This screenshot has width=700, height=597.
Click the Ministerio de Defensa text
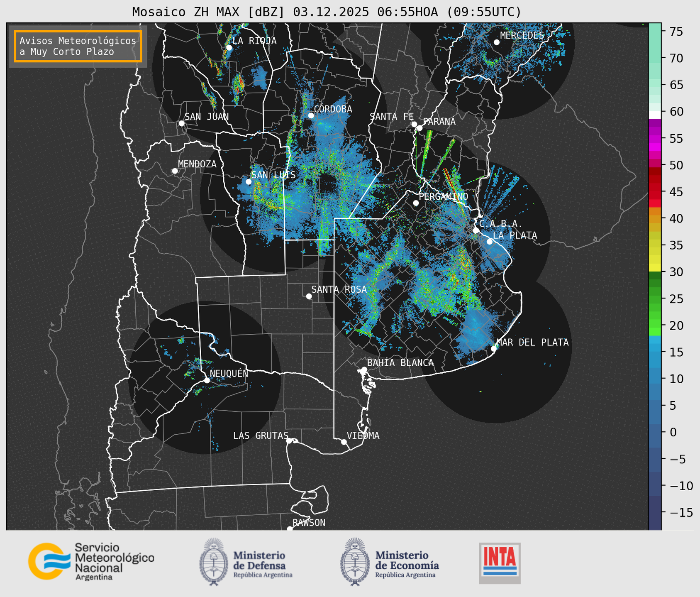pos(263,564)
